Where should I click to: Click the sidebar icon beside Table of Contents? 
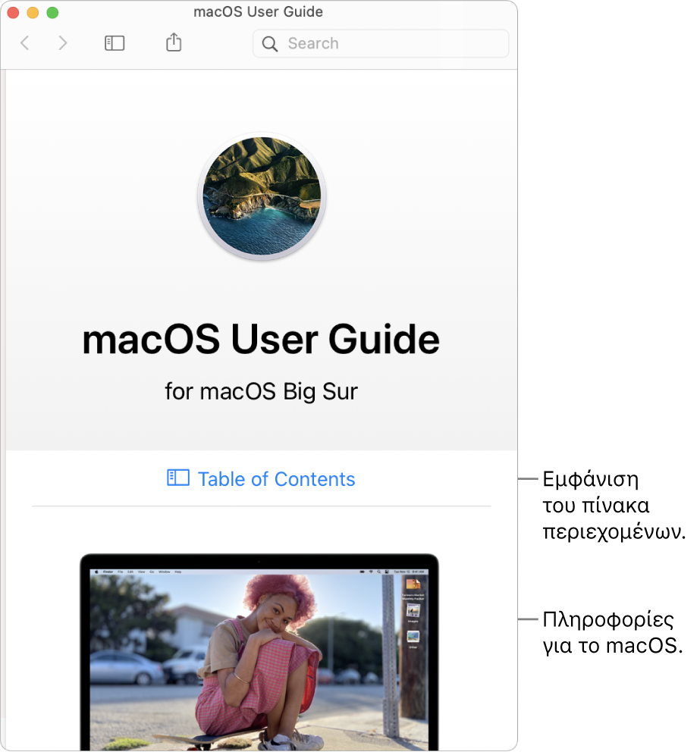178,478
